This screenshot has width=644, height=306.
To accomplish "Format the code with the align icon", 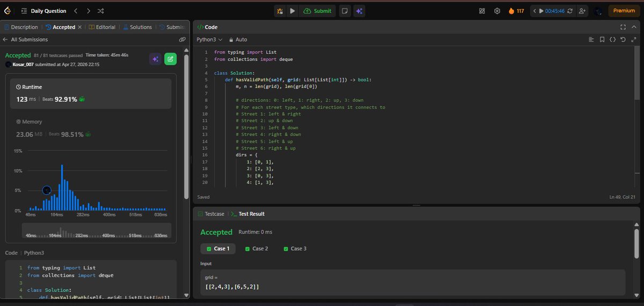I will pos(591,39).
